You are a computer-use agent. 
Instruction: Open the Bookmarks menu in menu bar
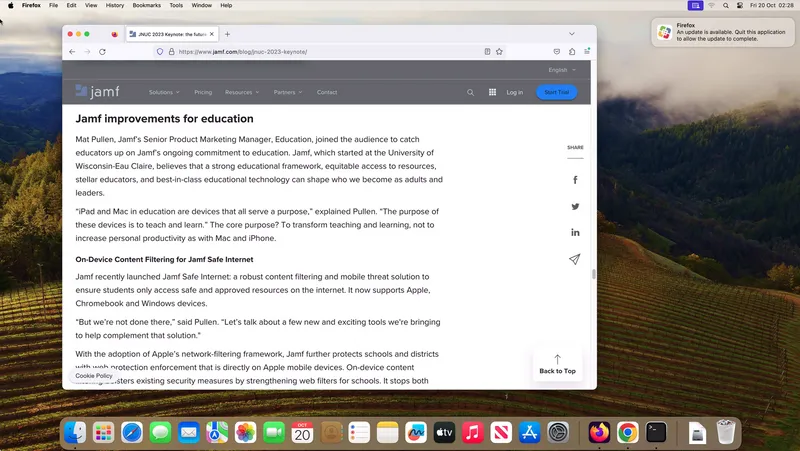(146, 5)
